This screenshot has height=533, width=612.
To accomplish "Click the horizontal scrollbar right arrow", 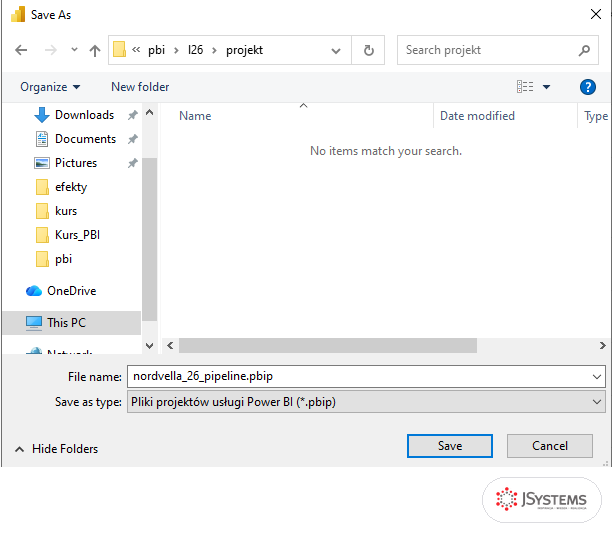I will pyautogui.click(x=602, y=345).
